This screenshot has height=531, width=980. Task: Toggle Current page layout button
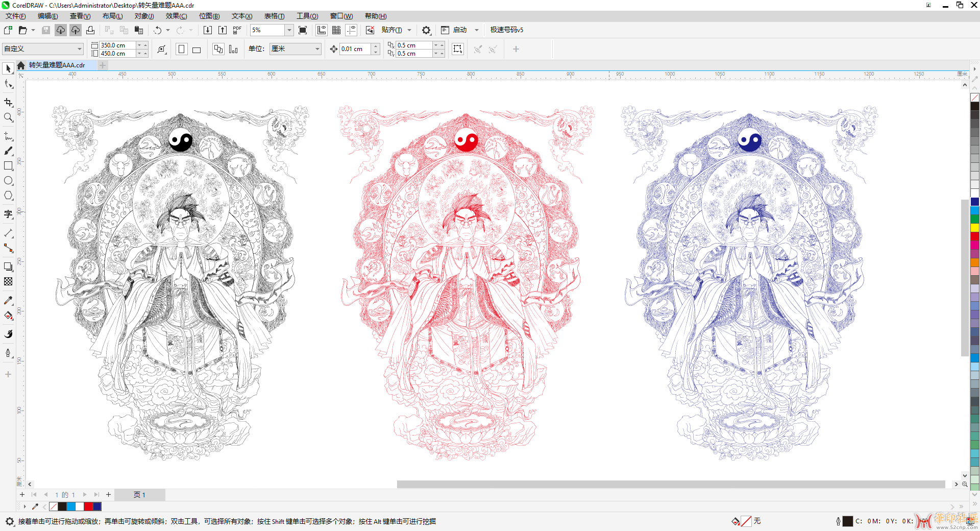[x=233, y=49]
